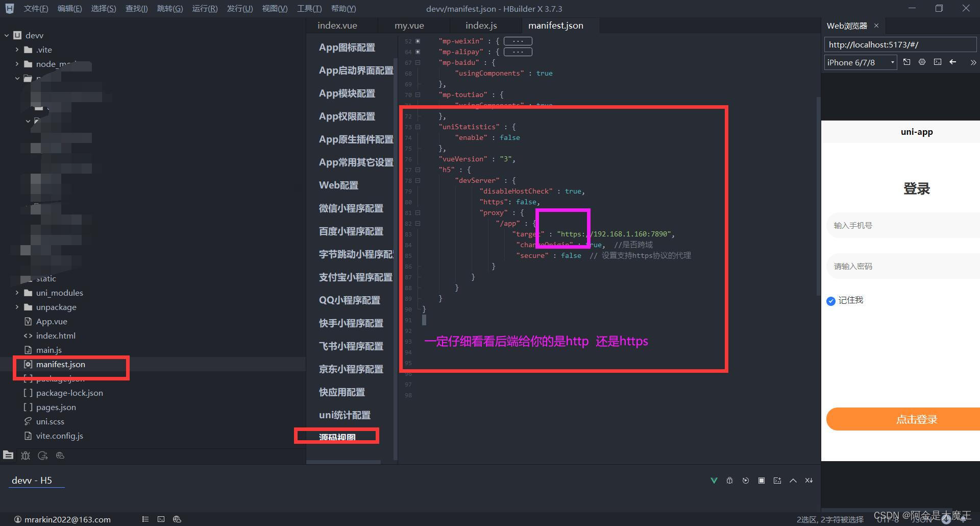Open vite.config.js in the file tree

coord(60,436)
